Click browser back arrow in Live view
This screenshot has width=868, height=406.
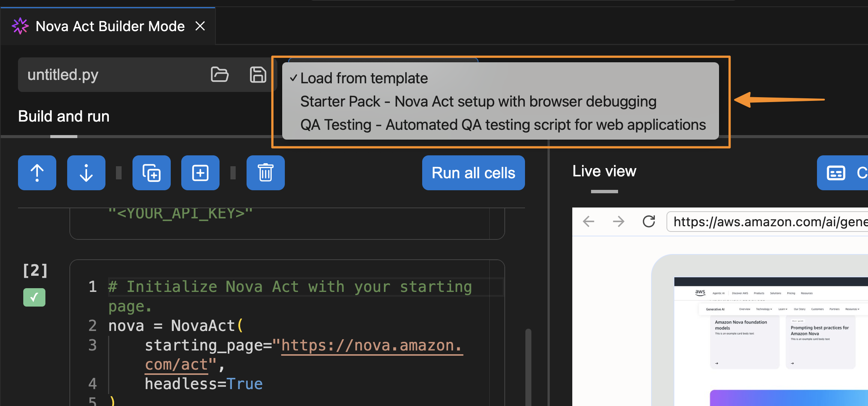[x=588, y=222]
